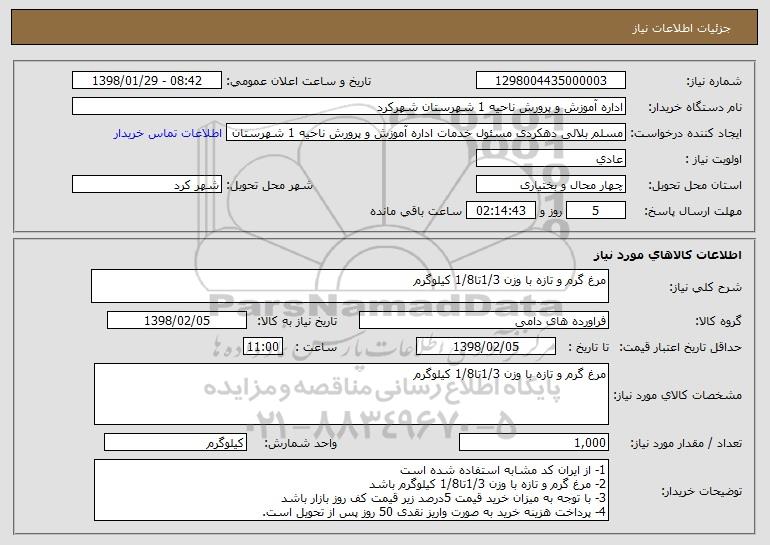Screen dimensions: 770x545
Task: Click the حداقل تاریخ اعتبار قیمت label
Action: (x=680, y=347)
